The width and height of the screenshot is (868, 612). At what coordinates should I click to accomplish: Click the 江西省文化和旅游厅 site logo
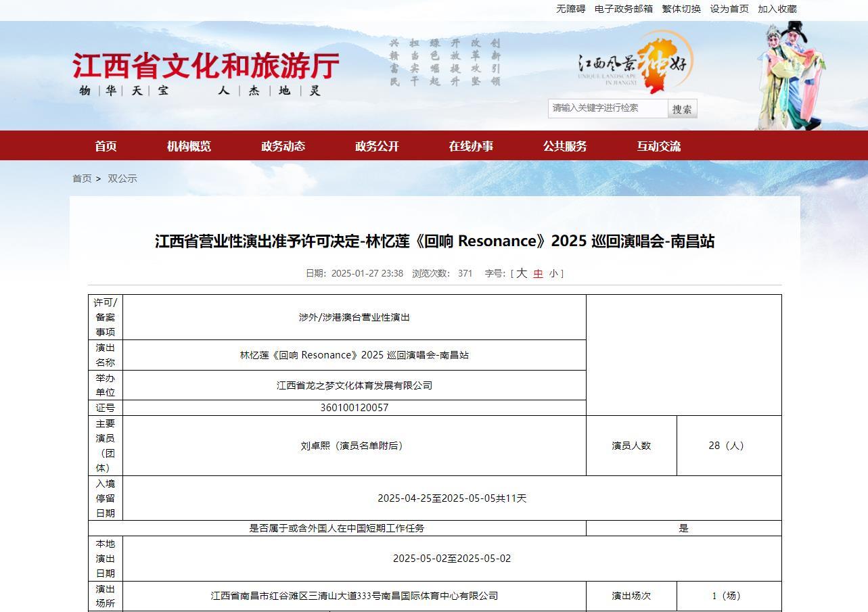point(206,74)
